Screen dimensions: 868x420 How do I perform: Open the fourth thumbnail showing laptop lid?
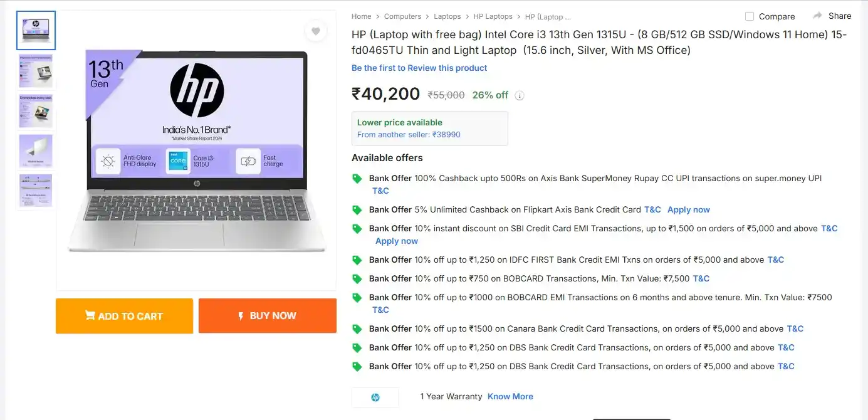36,151
